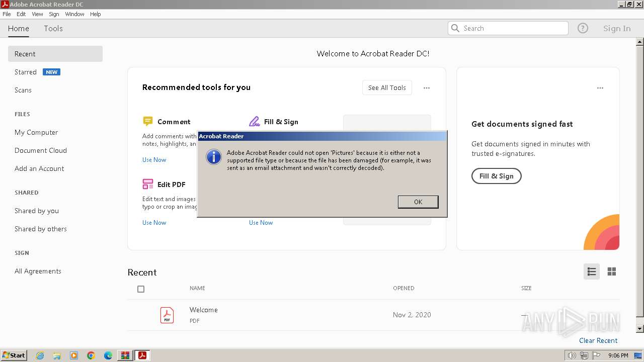Switch to the Tools tab

click(x=53, y=29)
